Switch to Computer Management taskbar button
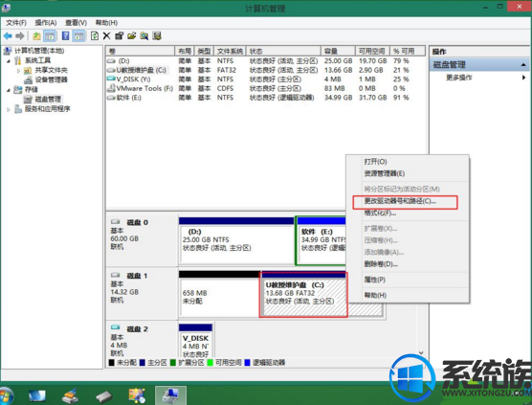Image resolution: width=532 pixels, height=405 pixels. (x=170, y=395)
